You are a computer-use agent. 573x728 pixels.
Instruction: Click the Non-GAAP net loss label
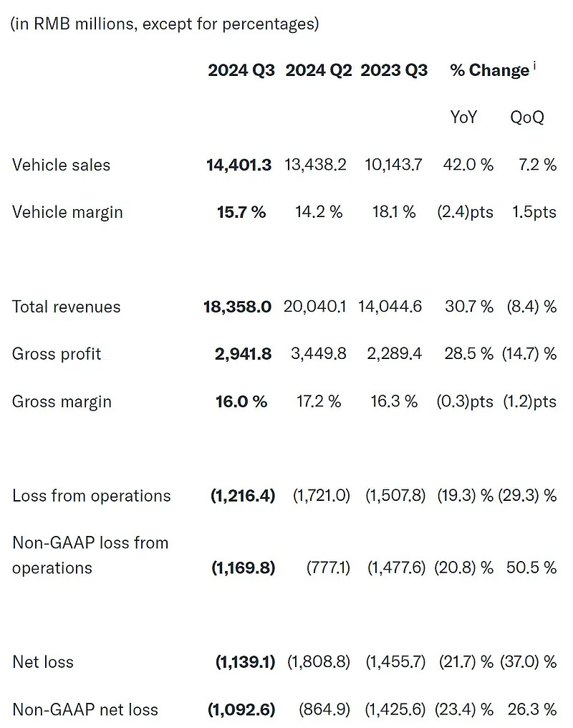pos(85,710)
